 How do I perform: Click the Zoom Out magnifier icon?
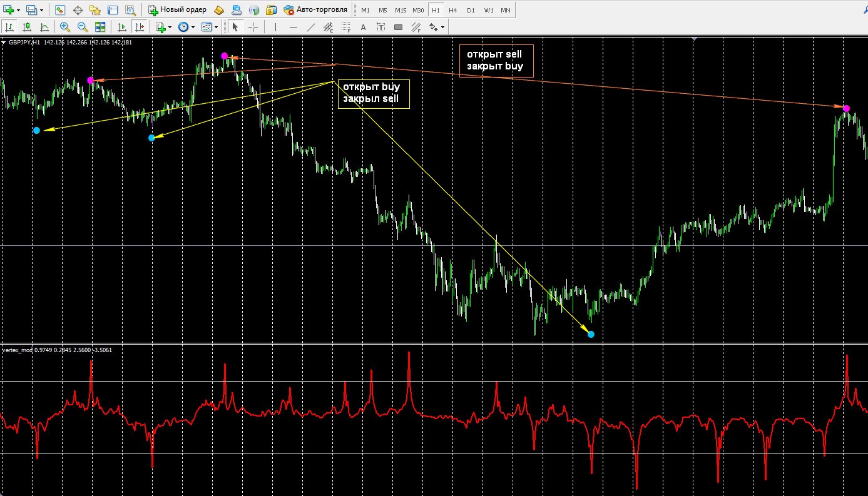pyautogui.click(x=82, y=27)
